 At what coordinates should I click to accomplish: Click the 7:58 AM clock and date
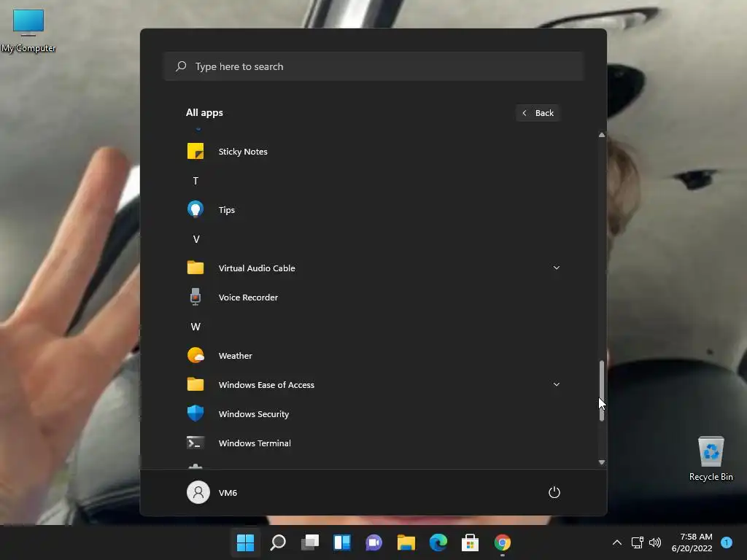(x=692, y=542)
